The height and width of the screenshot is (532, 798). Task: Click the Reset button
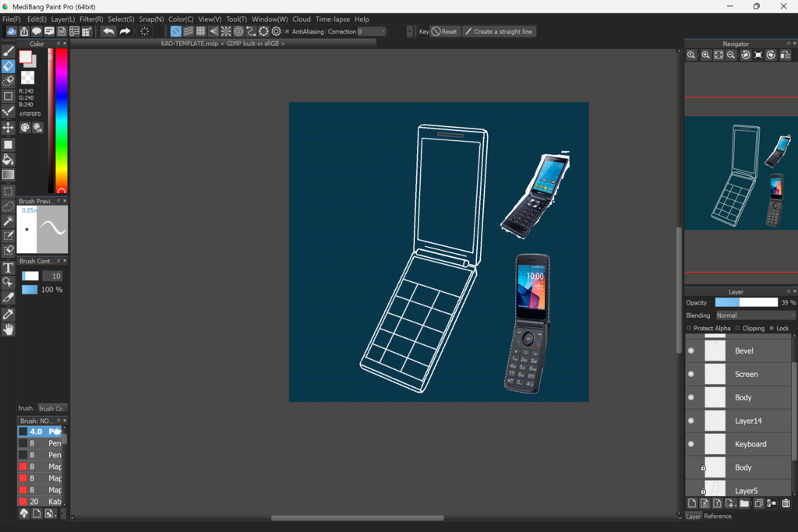[445, 32]
